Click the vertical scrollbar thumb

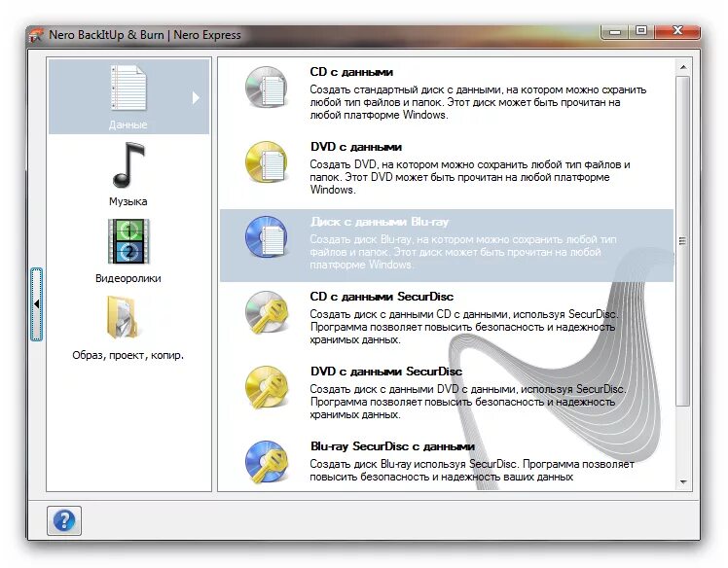coord(683,241)
